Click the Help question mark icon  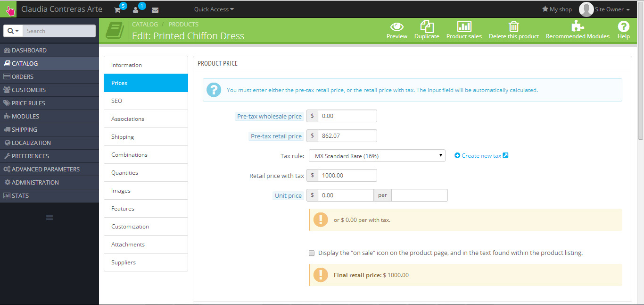[x=623, y=26]
